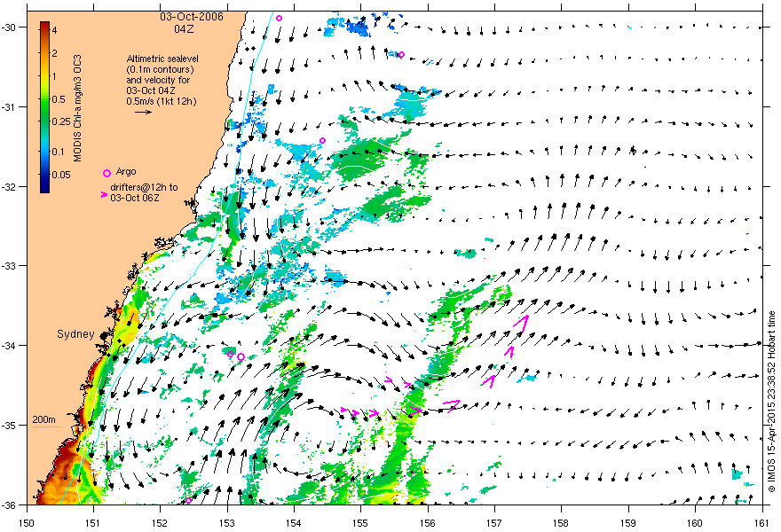Click the colorbar tick label 4
Viewport: 781px width, 532px height.
[x=55, y=31]
